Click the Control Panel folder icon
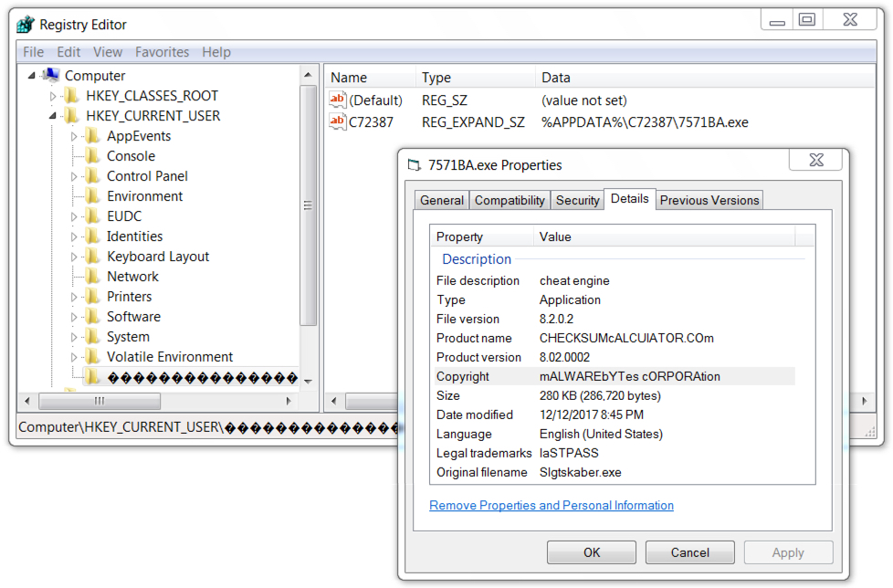The height and width of the screenshot is (588, 893). tap(92, 176)
